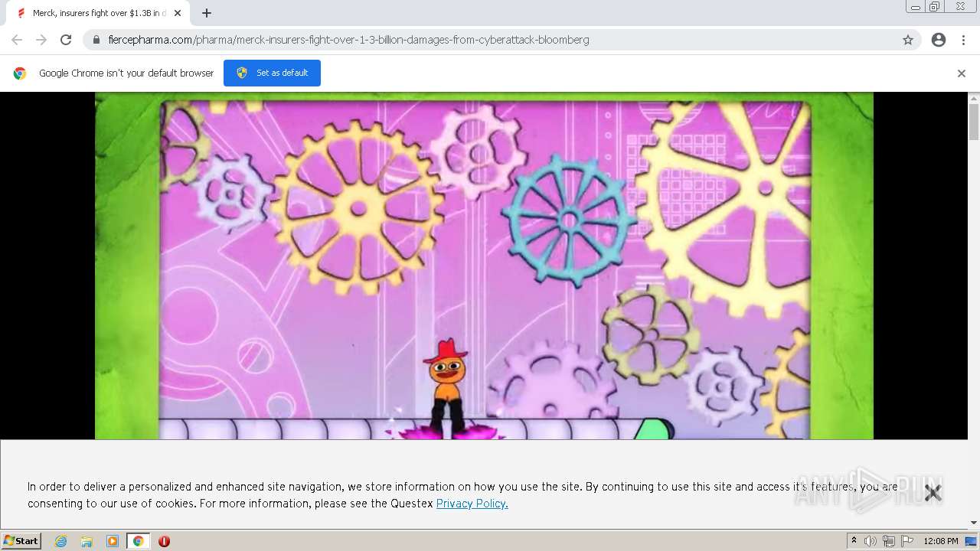980x551 pixels.
Task: Click the browser forward arrow
Action: point(41,40)
